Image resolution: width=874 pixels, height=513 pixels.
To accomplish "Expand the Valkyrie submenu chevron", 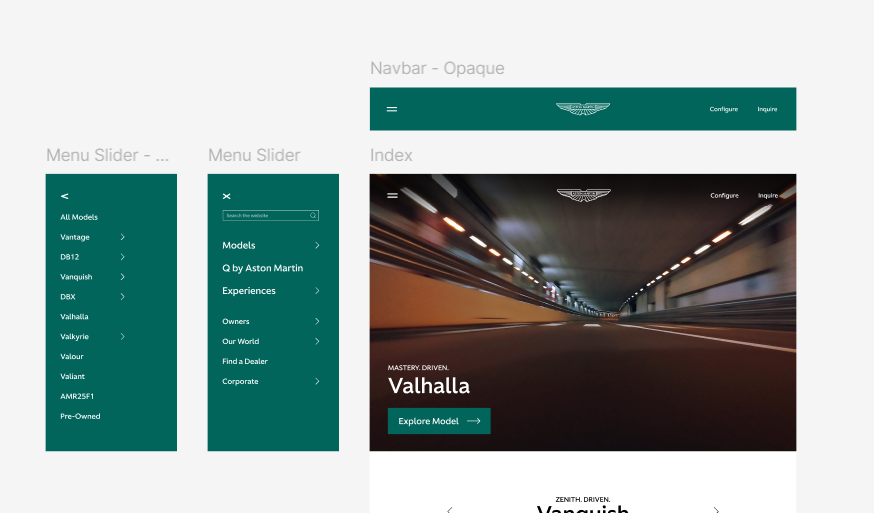I will point(122,337).
